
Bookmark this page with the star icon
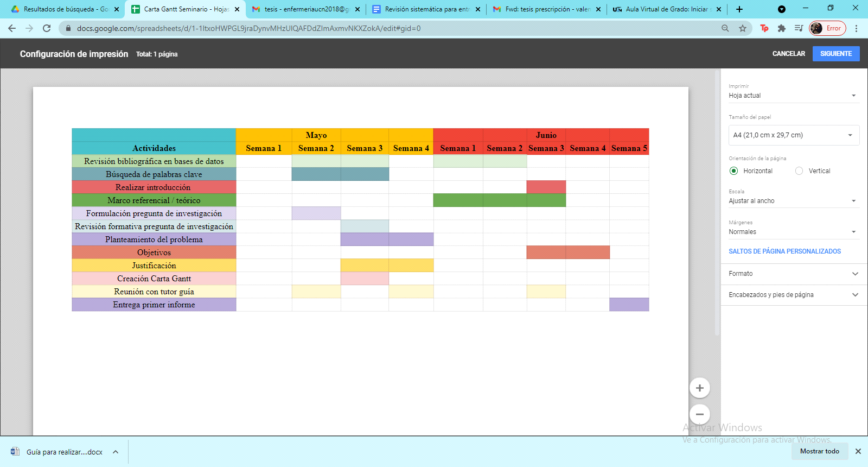pos(743,28)
